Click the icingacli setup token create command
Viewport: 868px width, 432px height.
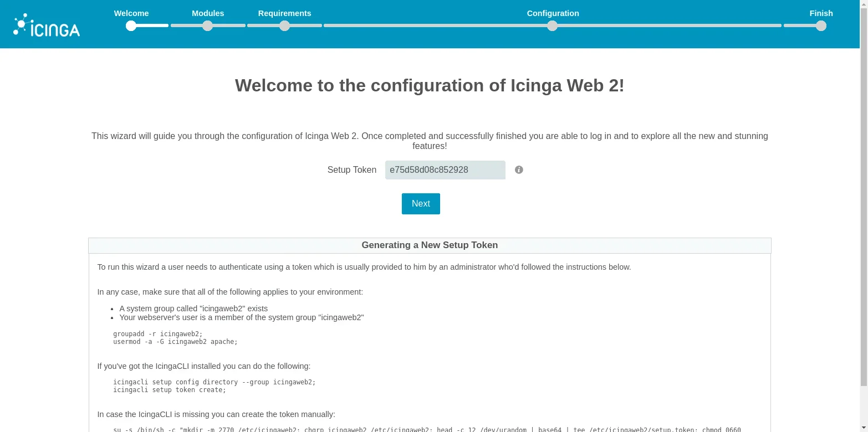170,390
